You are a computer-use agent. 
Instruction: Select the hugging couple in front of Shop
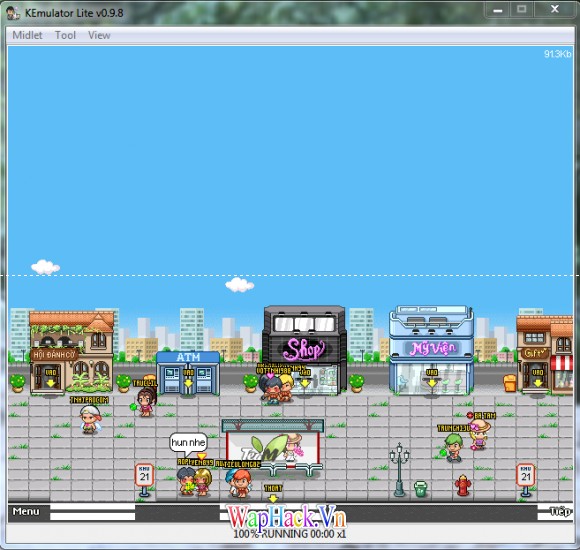tap(277, 388)
